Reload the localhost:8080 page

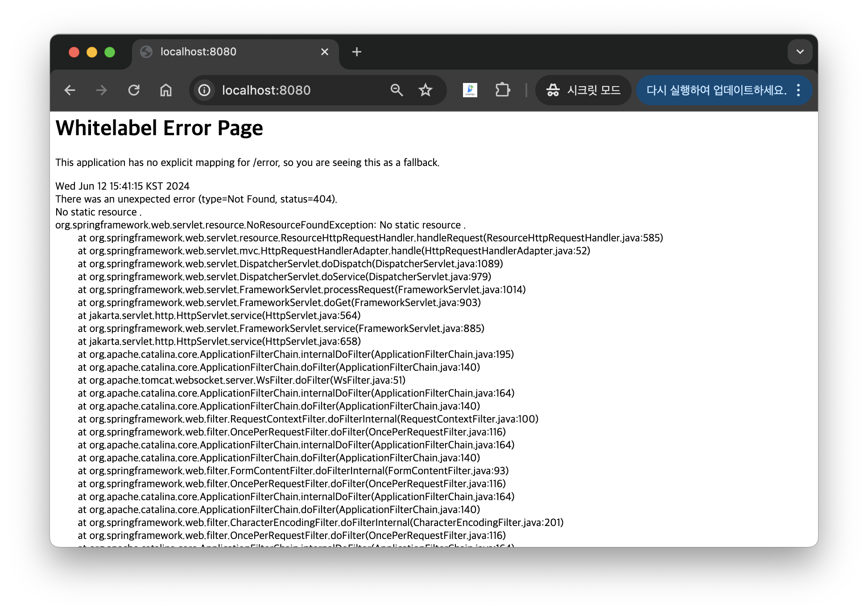134,90
